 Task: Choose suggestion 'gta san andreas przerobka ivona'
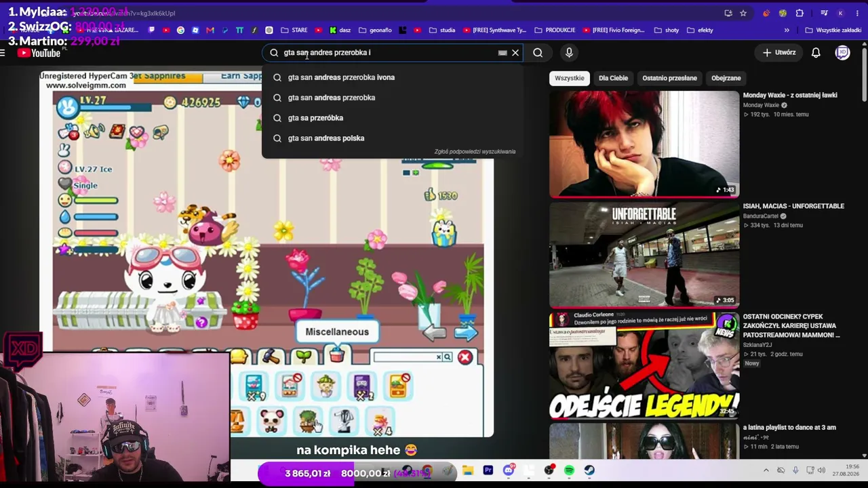click(x=393, y=77)
